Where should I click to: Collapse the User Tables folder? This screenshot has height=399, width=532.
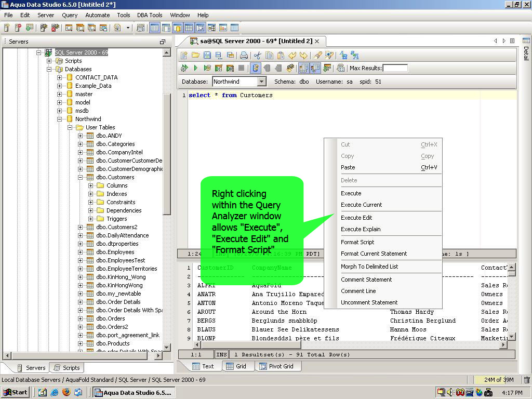pos(70,128)
